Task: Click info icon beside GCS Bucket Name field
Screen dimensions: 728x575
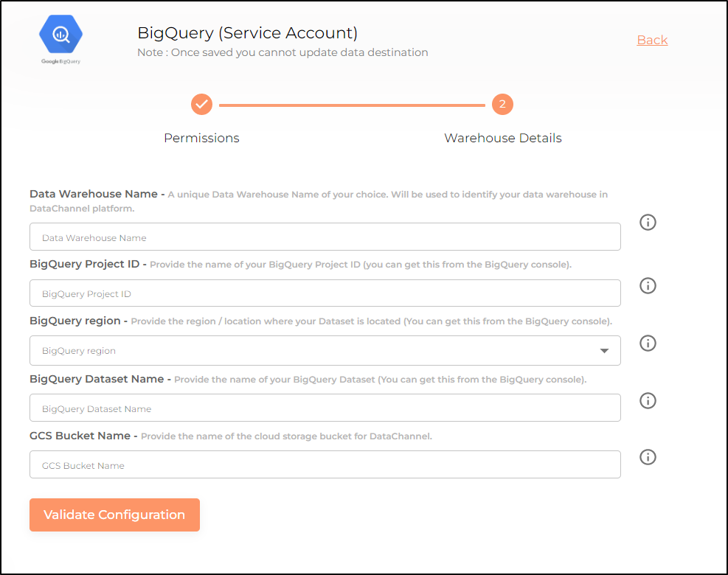Action: (648, 457)
